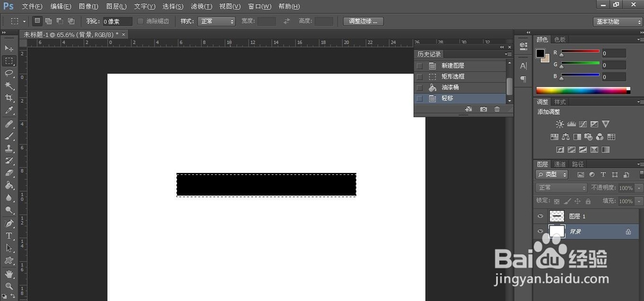Open the tool preset picker arrow
This screenshot has height=301, width=644.
(x=24, y=21)
